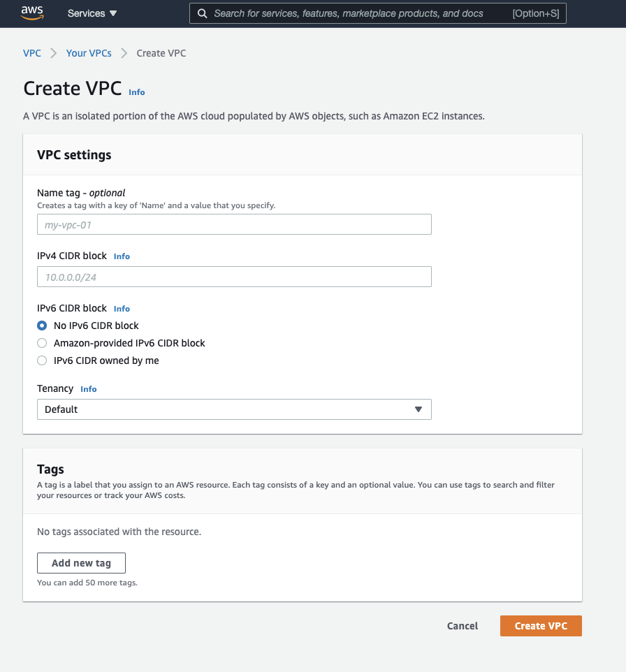This screenshot has width=626, height=672.
Task: Click the search bar for services
Action: pyautogui.click(x=358, y=13)
